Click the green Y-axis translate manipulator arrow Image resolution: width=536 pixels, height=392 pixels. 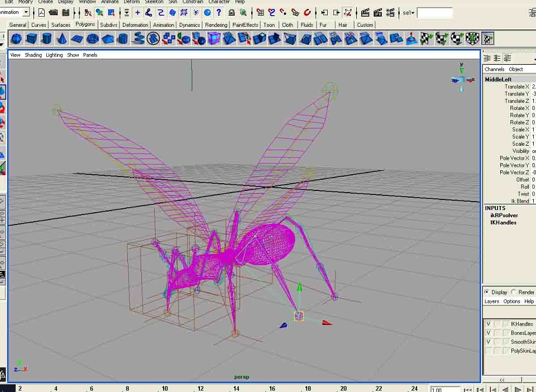(299, 287)
